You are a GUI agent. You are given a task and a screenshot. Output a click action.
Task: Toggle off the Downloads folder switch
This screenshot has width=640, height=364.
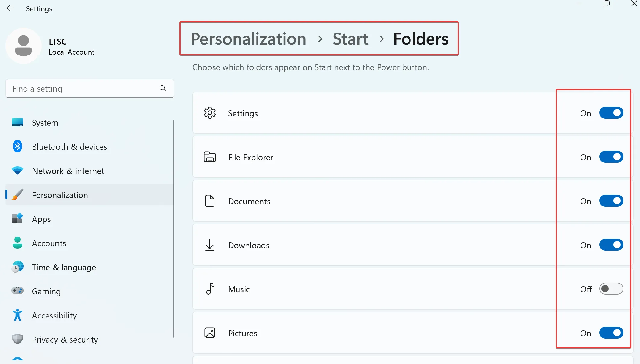click(x=611, y=245)
